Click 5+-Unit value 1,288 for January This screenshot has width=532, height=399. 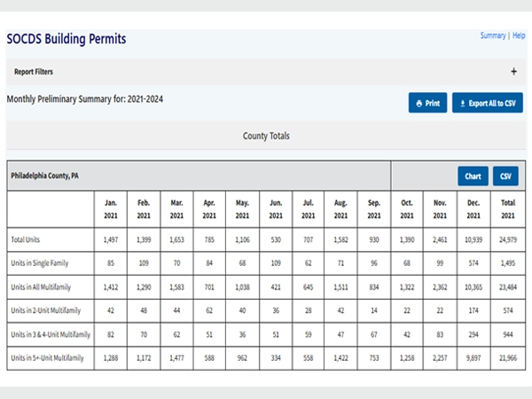111,358
